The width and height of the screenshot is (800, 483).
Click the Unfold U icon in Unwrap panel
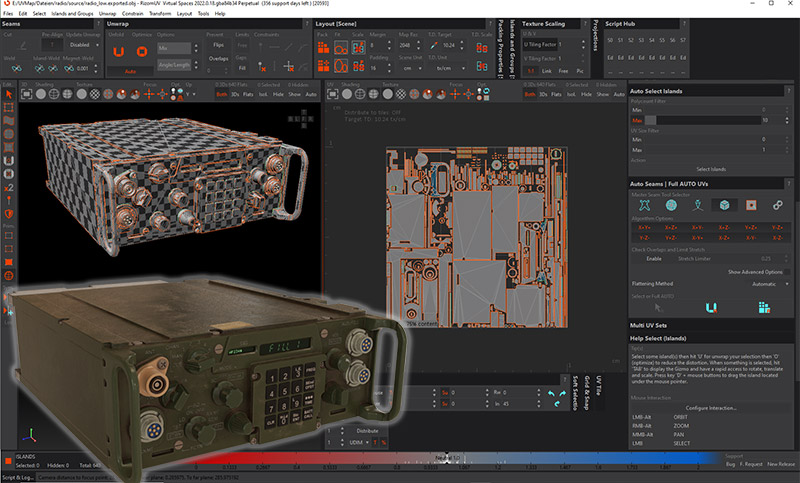tap(118, 51)
